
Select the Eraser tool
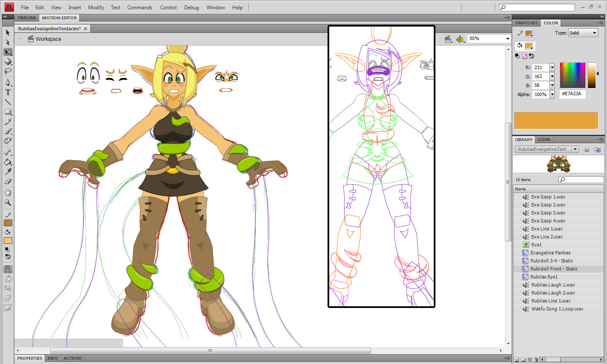pos(8,182)
